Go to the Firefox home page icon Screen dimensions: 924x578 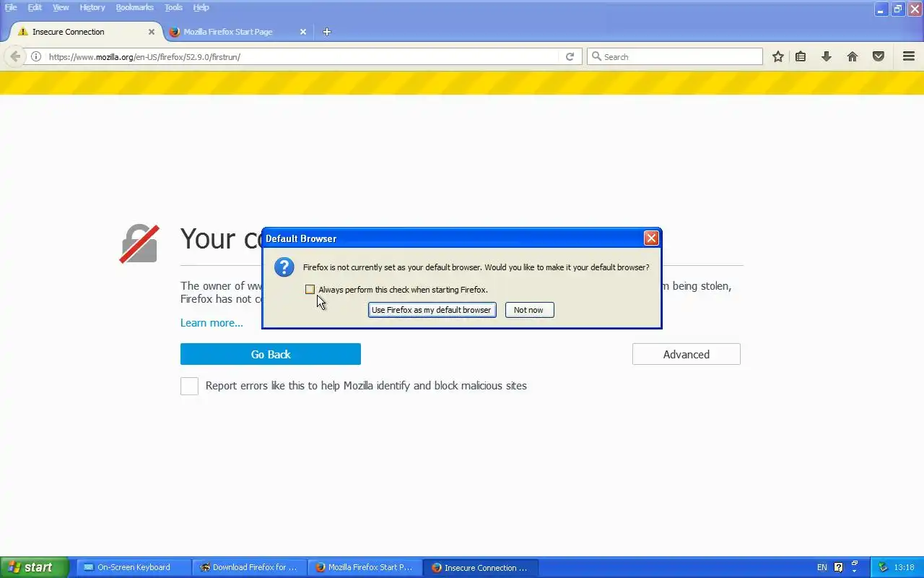(853, 56)
